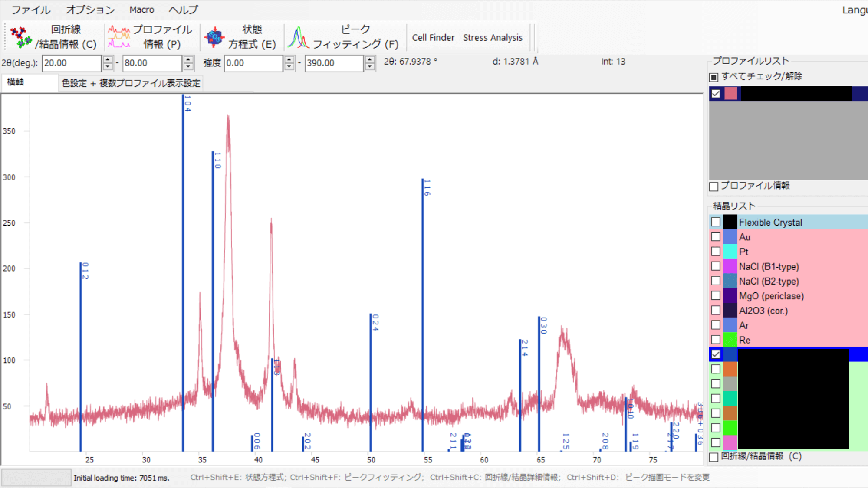Click the Initial loading time status text
The width and height of the screenshot is (868, 488).
click(x=122, y=478)
